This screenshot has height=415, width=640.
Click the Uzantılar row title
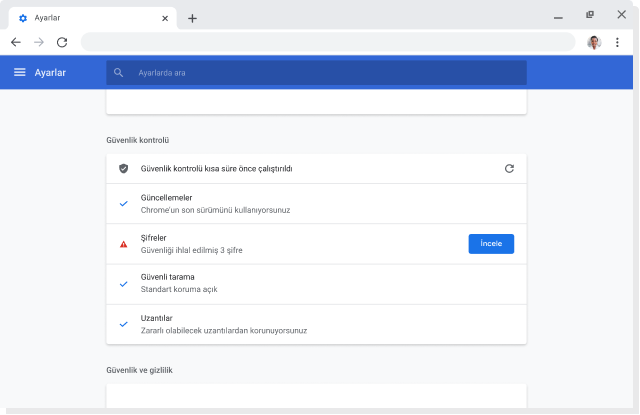pyautogui.click(x=156, y=318)
